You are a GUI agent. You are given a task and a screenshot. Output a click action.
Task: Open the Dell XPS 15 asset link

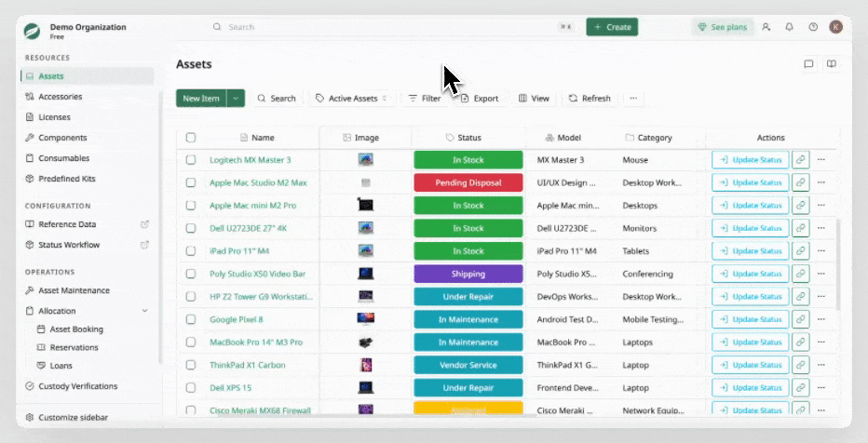[230, 388]
